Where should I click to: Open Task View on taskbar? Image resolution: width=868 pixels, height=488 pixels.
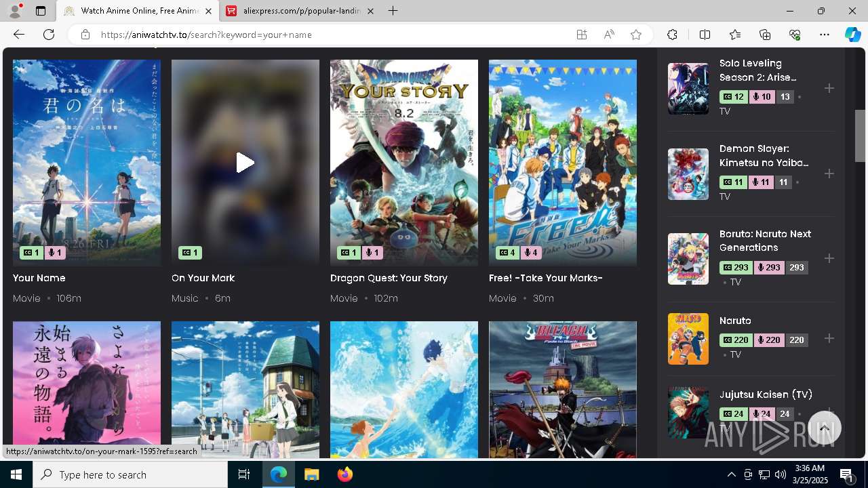coord(244,474)
